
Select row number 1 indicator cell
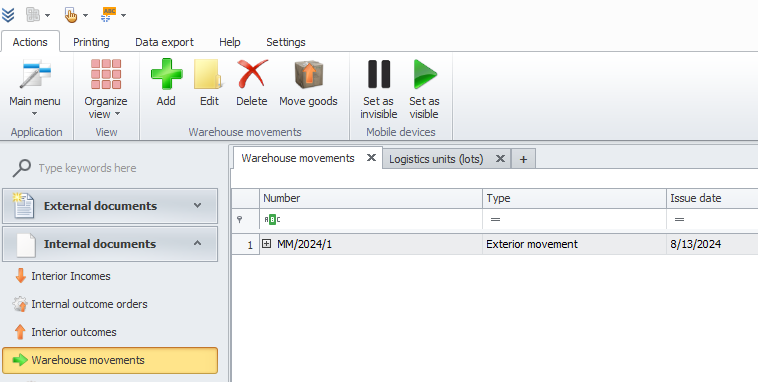[246, 244]
